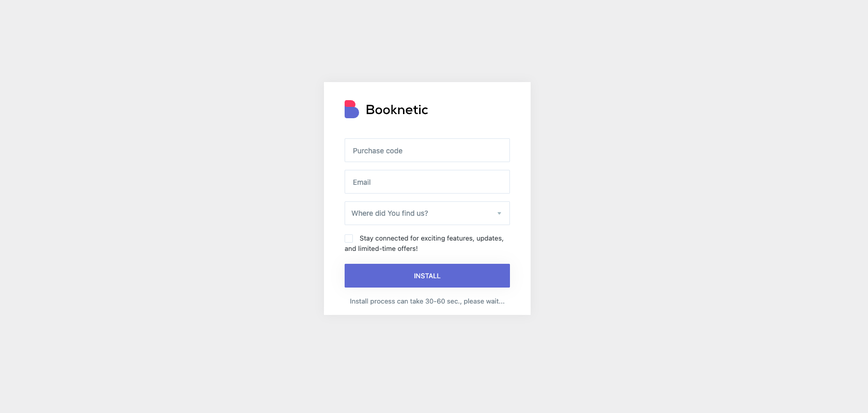Click the red top part of the Booknetic logo
The height and width of the screenshot is (413, 868).
(350, 103)
